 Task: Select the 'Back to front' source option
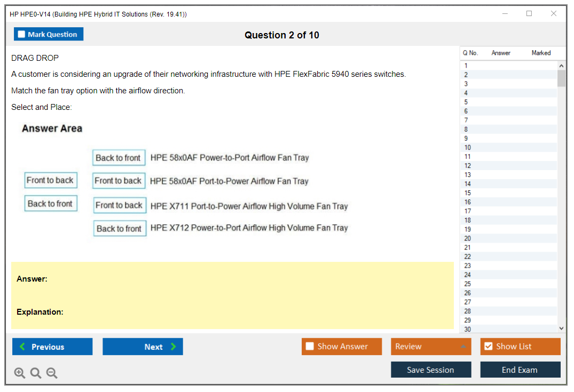point(50,204)
